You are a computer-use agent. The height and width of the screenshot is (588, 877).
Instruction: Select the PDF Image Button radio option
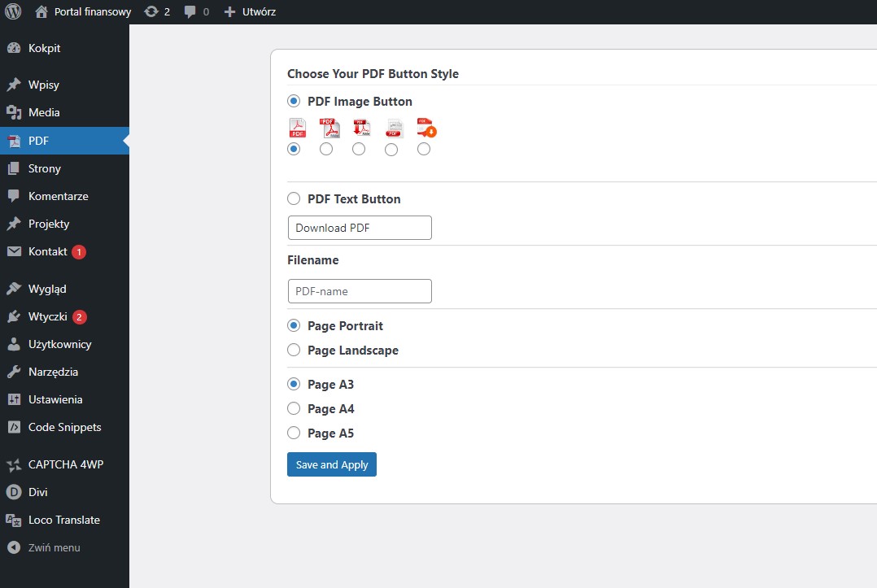point(294,101)
